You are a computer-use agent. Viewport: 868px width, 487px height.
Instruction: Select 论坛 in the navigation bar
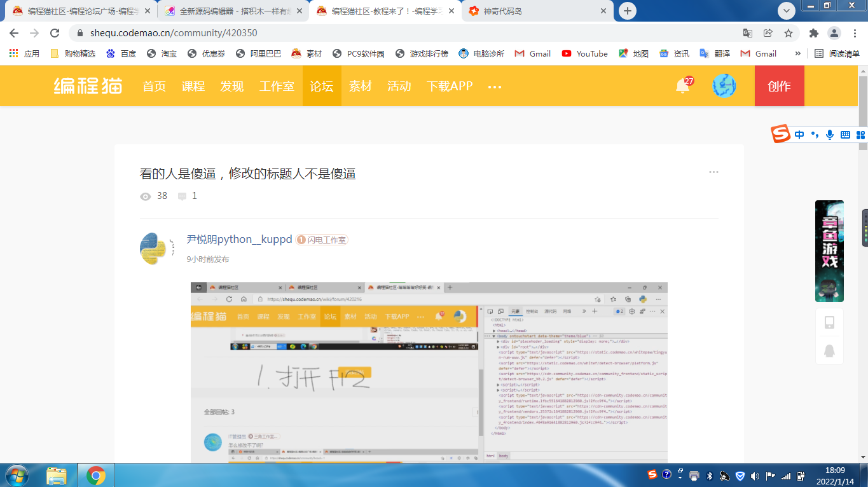pyautogui.click(x=322, y=86)
